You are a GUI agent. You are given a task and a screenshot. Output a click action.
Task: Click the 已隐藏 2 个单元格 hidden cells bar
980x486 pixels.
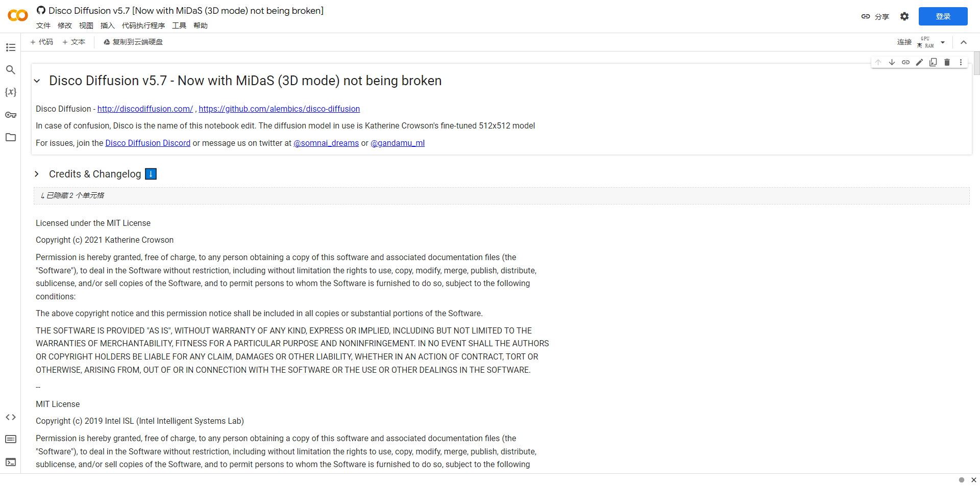502,196
